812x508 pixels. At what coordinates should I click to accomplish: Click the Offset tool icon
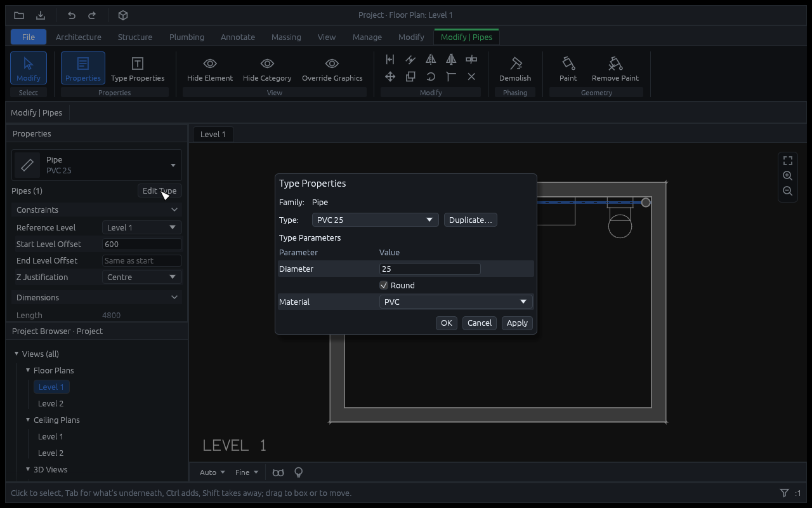[x=410, y=59]
